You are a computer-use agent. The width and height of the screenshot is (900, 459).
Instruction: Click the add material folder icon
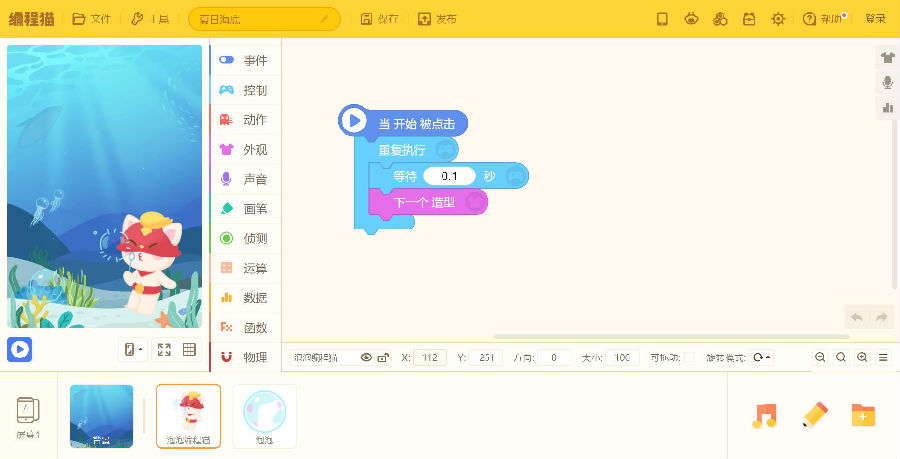(863, 415)
